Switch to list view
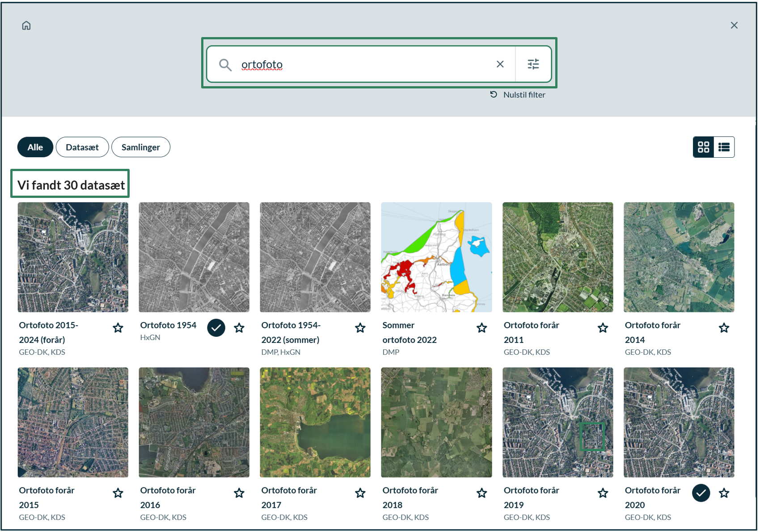The height and width of the screenshot is (532, 760). [x=724, y=147]
